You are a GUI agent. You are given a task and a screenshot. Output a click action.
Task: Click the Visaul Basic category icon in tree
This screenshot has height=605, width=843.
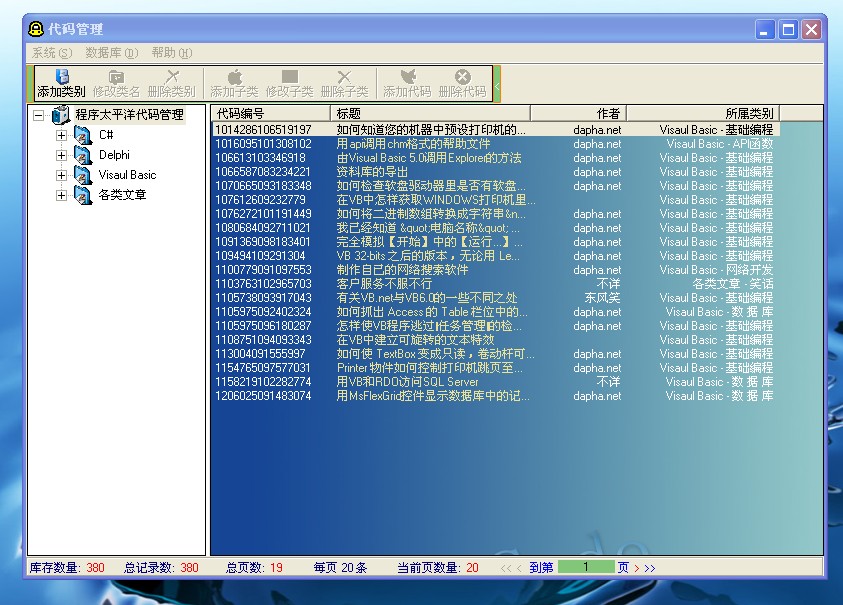tap(83, 175)
